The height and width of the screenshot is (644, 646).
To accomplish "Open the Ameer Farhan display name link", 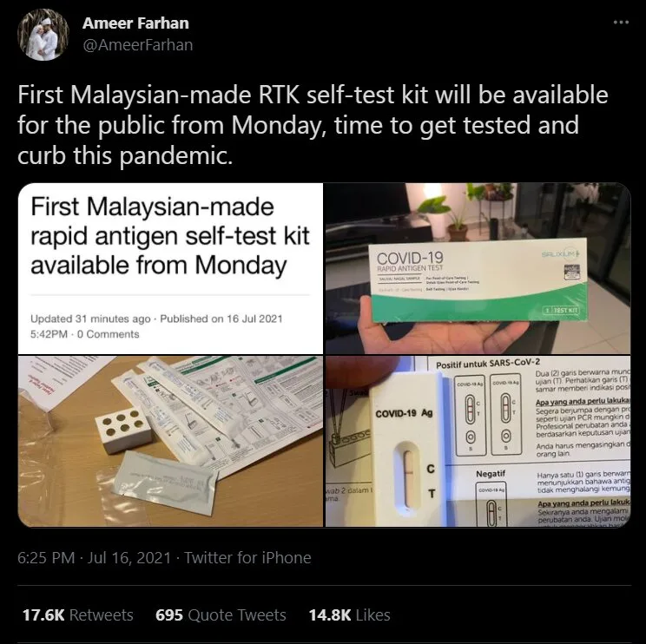I will point(135,23).
